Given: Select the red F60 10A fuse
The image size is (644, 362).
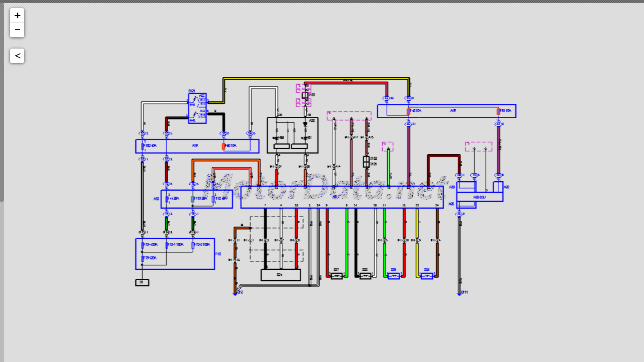Looking at the screenshot, I should (x=224, y=146).
